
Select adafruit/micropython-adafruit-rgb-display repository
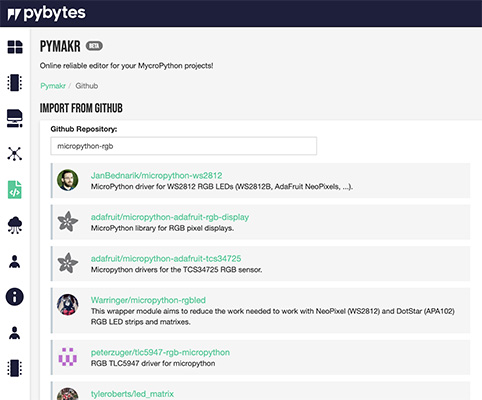tap(170, 217)
